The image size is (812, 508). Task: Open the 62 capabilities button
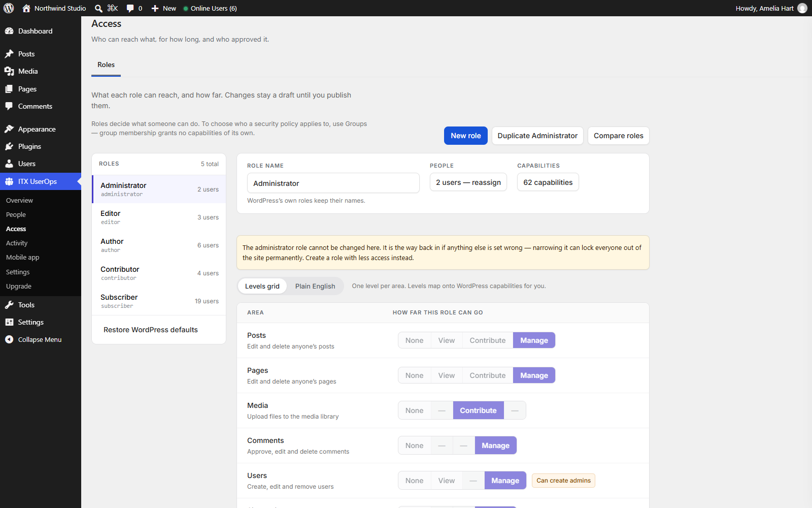tap(548, 182)
